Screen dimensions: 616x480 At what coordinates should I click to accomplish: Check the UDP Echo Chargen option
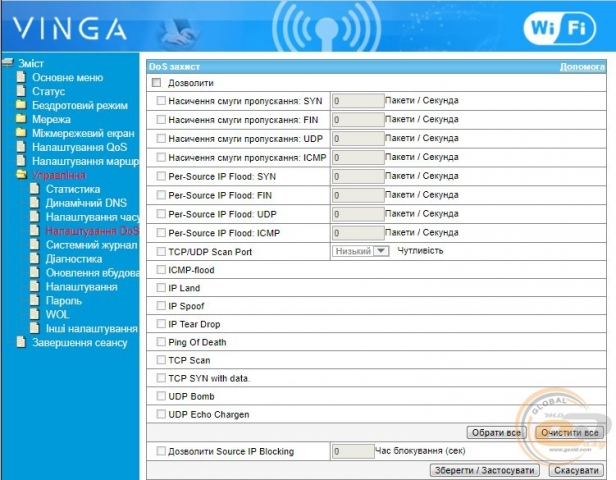click(x=161, y=414)
